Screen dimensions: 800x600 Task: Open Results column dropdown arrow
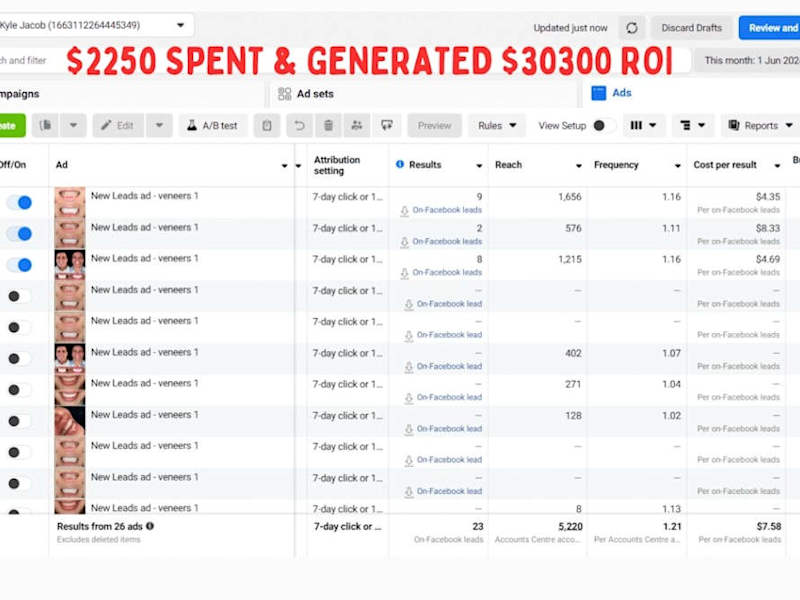click(479, 165)
